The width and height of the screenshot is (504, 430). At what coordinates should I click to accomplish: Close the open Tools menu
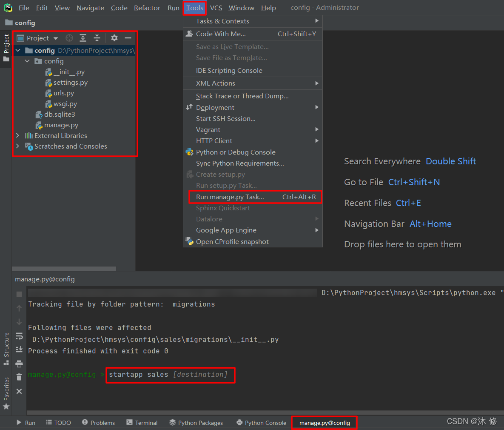point(194,8)
